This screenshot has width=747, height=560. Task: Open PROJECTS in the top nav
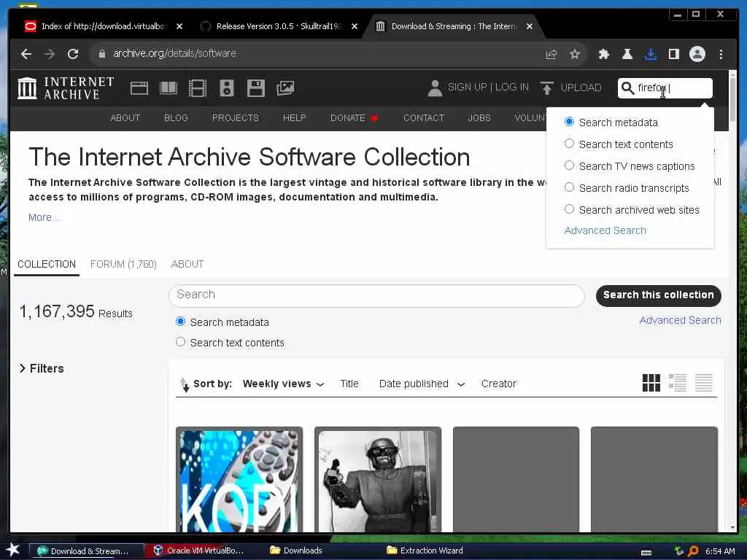point(236,118)
